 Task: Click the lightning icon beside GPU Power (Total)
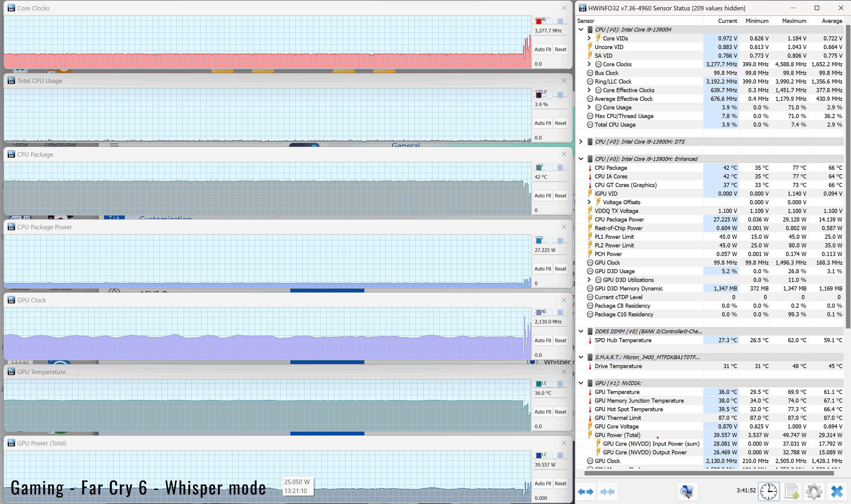tap(590, 435)
